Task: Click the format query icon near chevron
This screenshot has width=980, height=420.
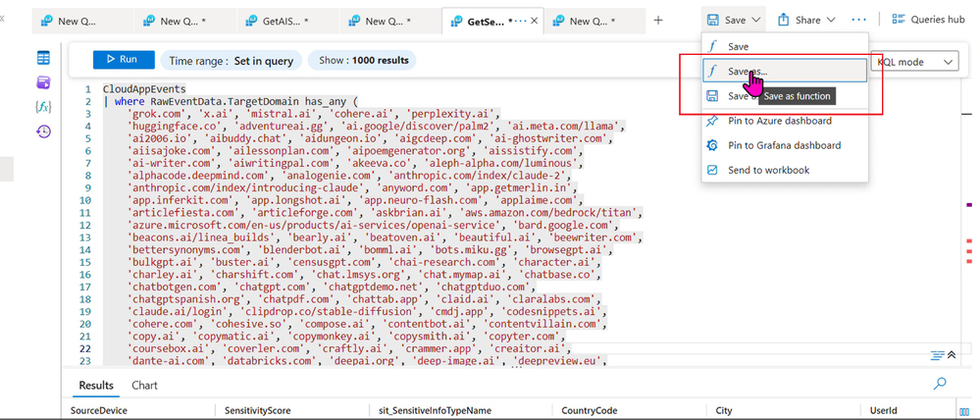Action: (937, 355)
